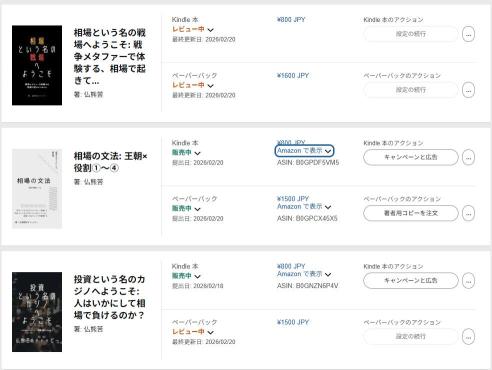Open ellipsis menu for first book's Kindle edition
The width and height of the screenshot is (492, 370).
coord(468,34)
